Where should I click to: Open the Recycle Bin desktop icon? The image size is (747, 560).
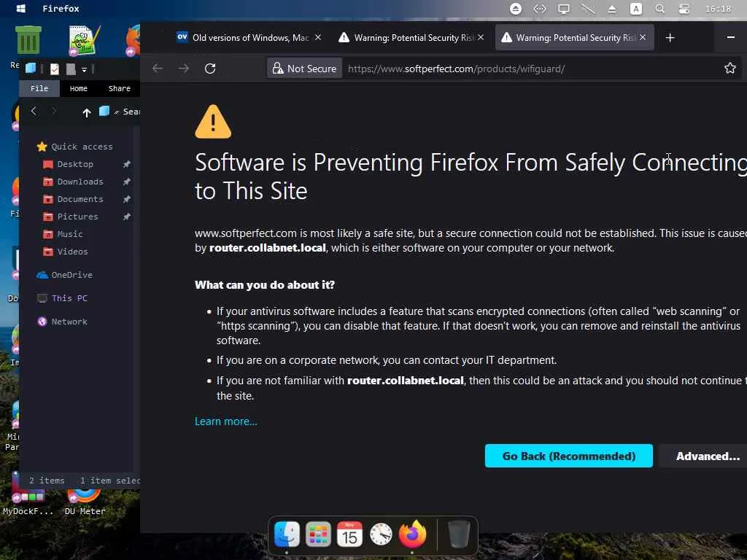point(28,41)
